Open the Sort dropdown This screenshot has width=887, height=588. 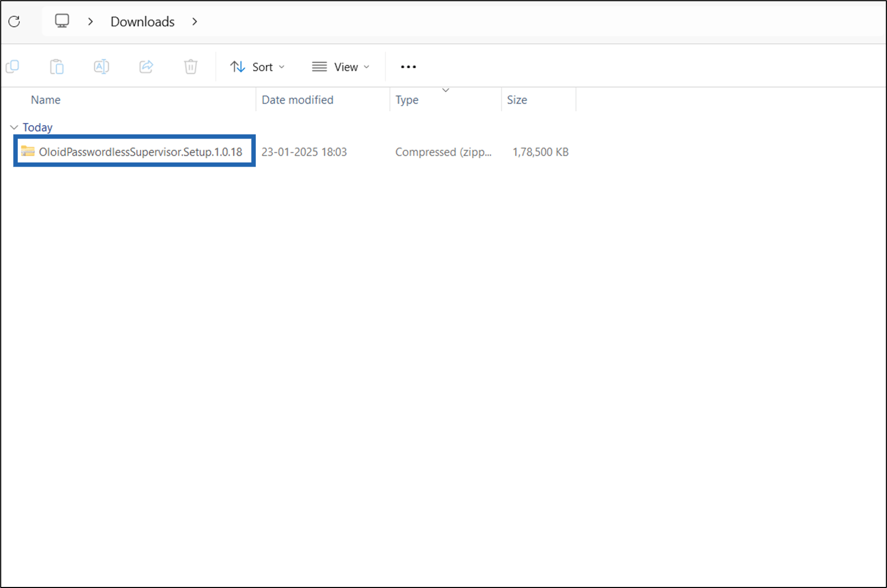pos(257,67)
